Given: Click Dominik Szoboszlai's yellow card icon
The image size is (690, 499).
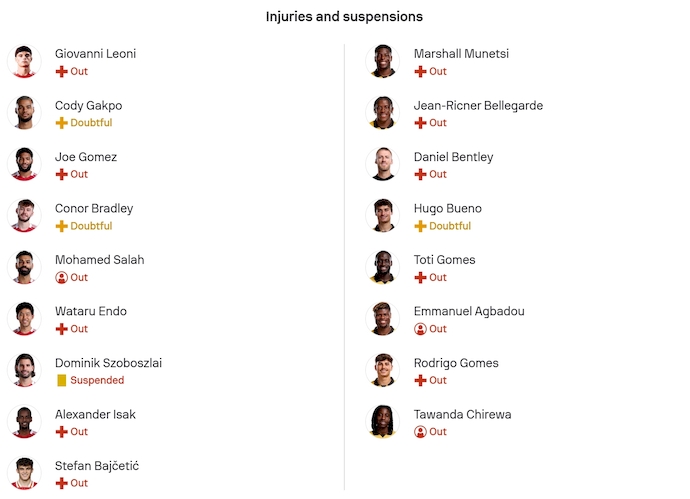Looking at the screenshot, I should [61, 380].
